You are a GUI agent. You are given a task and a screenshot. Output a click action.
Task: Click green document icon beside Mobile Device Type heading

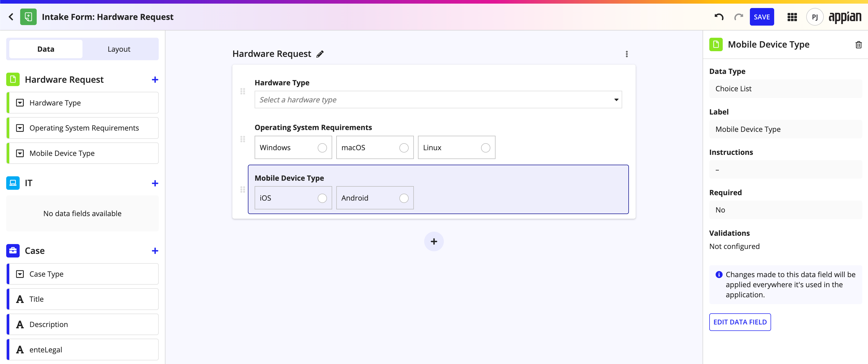(716, 44)
